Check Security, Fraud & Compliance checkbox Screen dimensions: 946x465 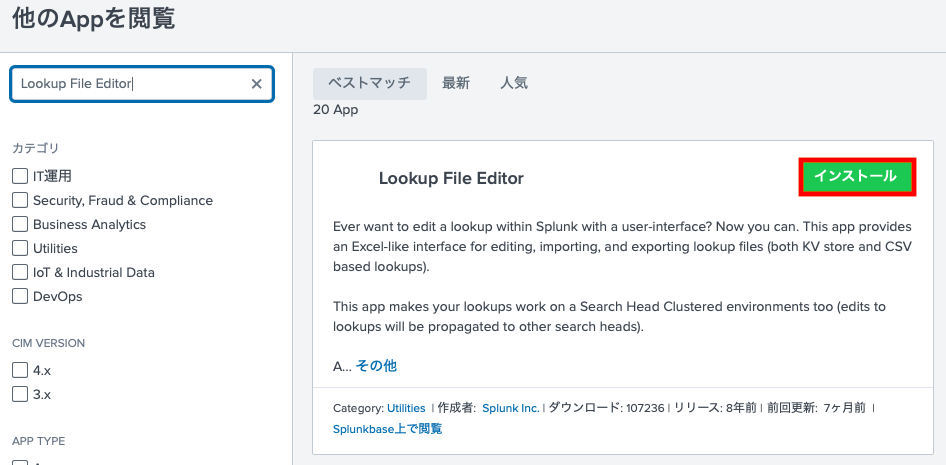click(20, 200)
